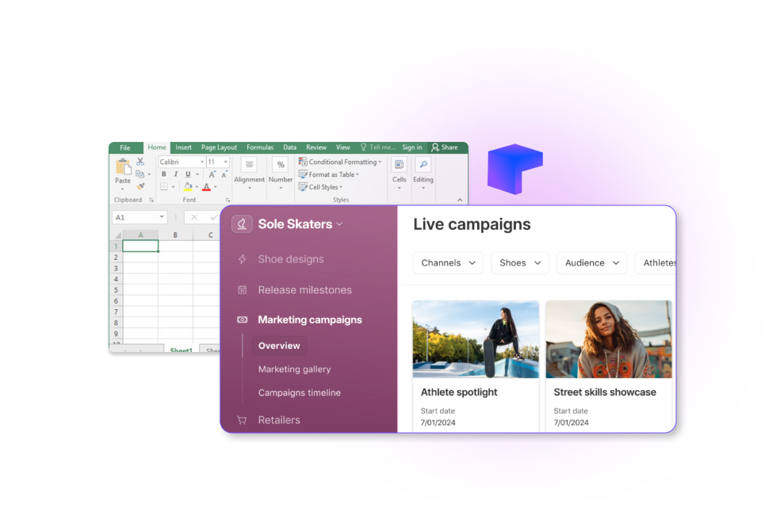
Task: Apply the yellow Fill Color bucket
Action: click(x=188, y=186)
